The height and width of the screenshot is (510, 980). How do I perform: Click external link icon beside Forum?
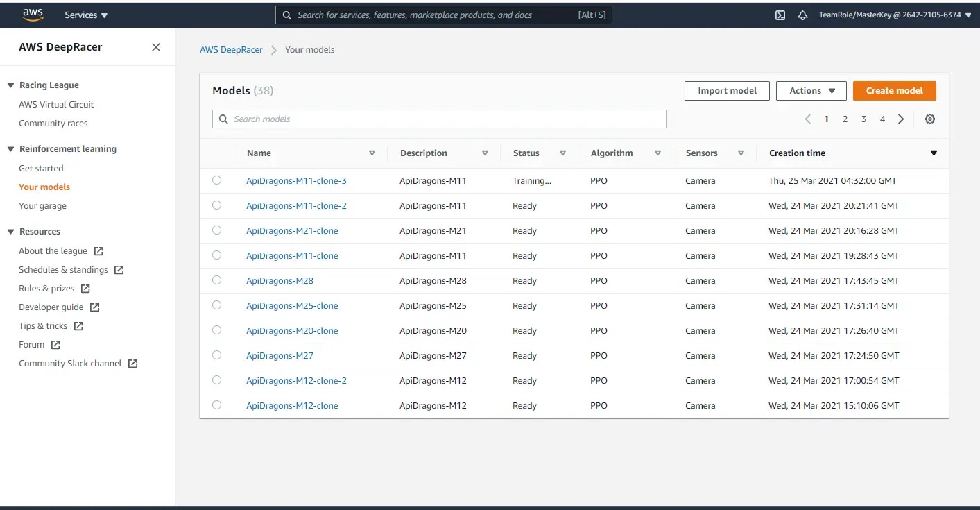[55, 345]
